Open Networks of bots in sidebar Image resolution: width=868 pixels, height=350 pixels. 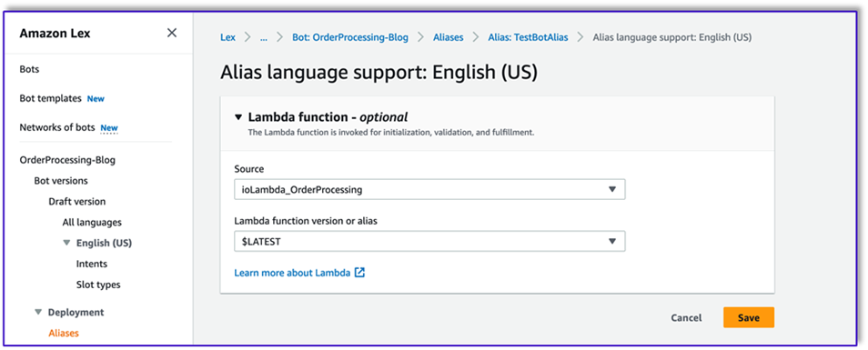pyautogui.click(x=57, y=127)
